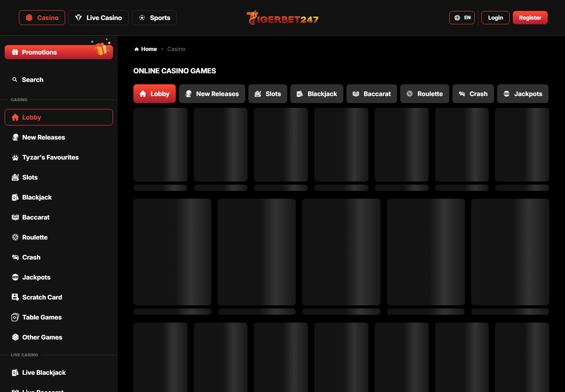Open New Releases in the sidebar
The width and height of the screenshot is (565, 392).
59,137
